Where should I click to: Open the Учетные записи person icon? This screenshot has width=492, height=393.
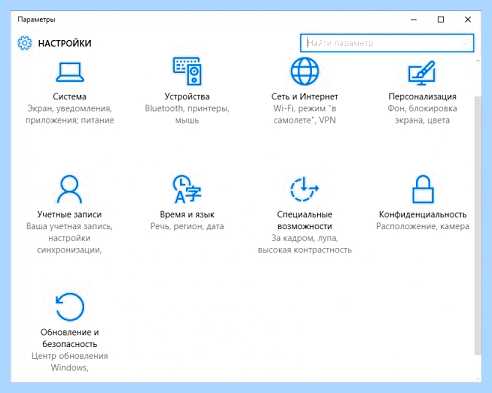point(69,189)
